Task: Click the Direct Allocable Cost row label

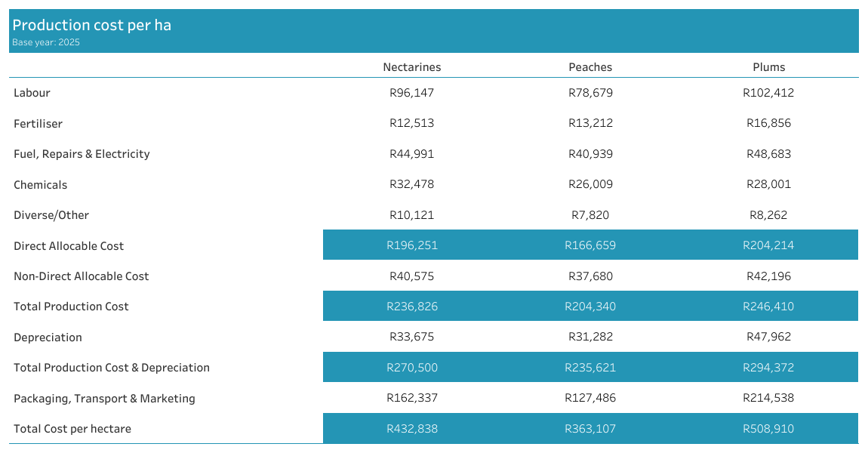Action: 69,246
